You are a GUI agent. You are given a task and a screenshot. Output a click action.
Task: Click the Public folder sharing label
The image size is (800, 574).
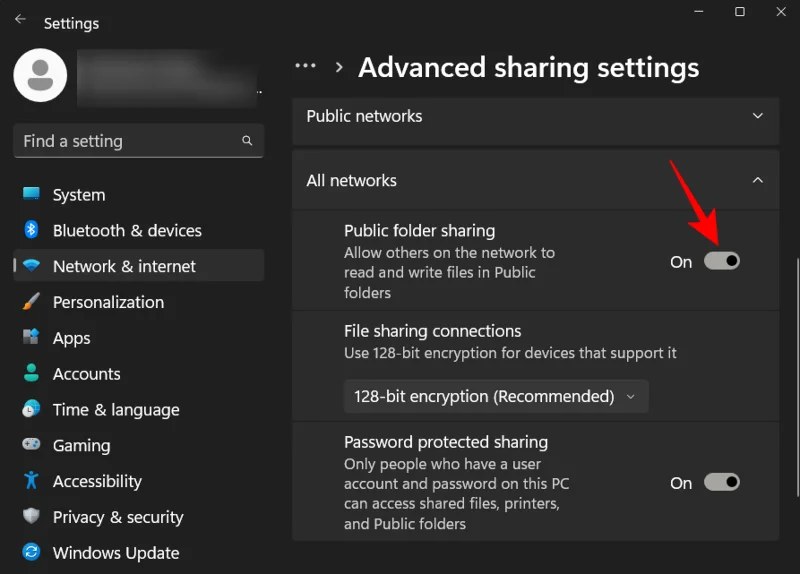coord(419,231)
